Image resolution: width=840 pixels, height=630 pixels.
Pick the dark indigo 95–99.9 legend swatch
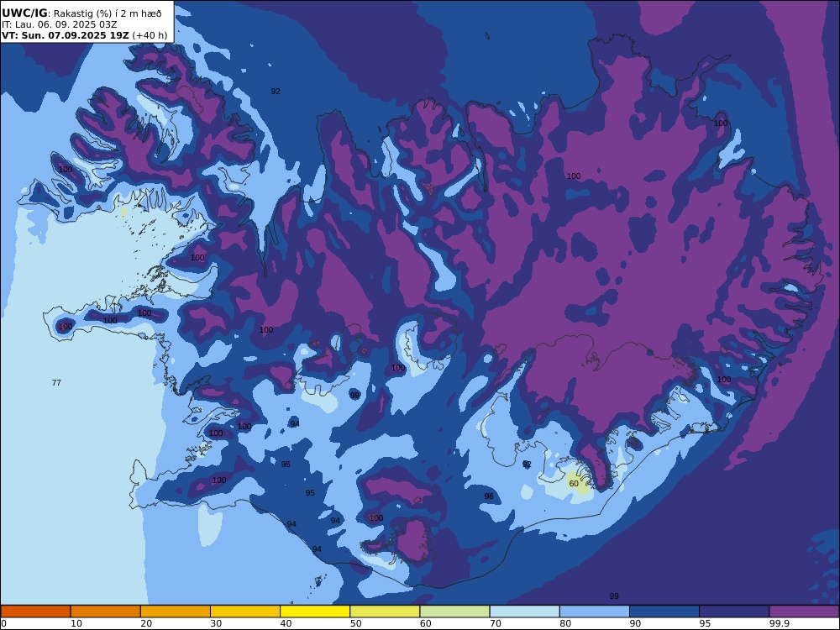pyautogui.click(x=734, y=612)
